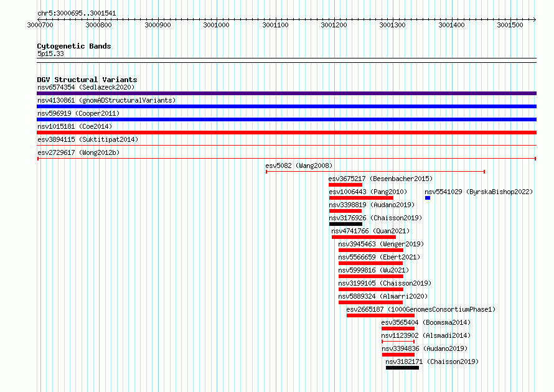Viewport: 554px width, 392px height.
Task: Click the red nsv5566659 variant bar
Action: tap(370, 263)
